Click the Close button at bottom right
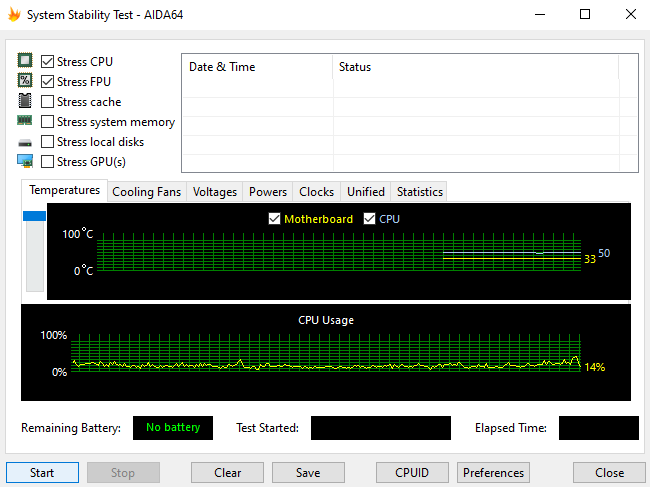The width and height of the screenshot is (650, 487). tap(609, 472)
